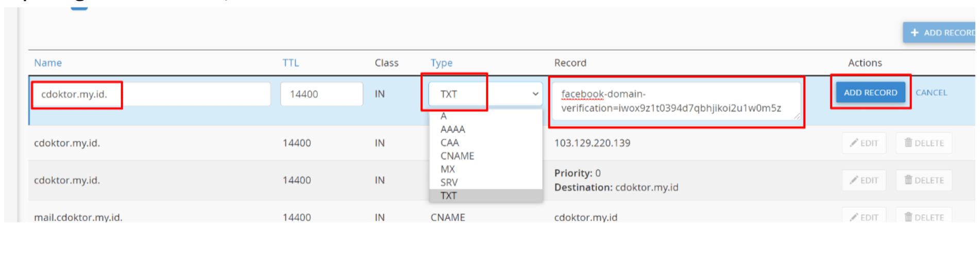980x256 pixels.
Task: Click the resize handle of the Record textarea
Action: [797, 117]
